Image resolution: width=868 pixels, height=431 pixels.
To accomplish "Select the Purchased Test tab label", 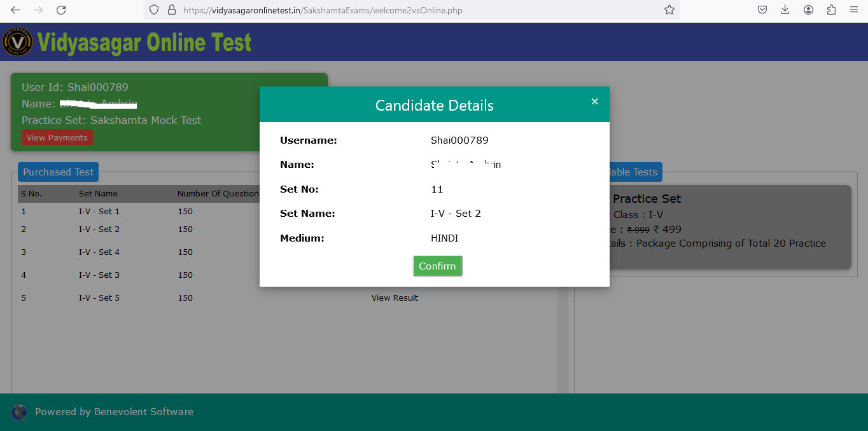I will (58, 172).
